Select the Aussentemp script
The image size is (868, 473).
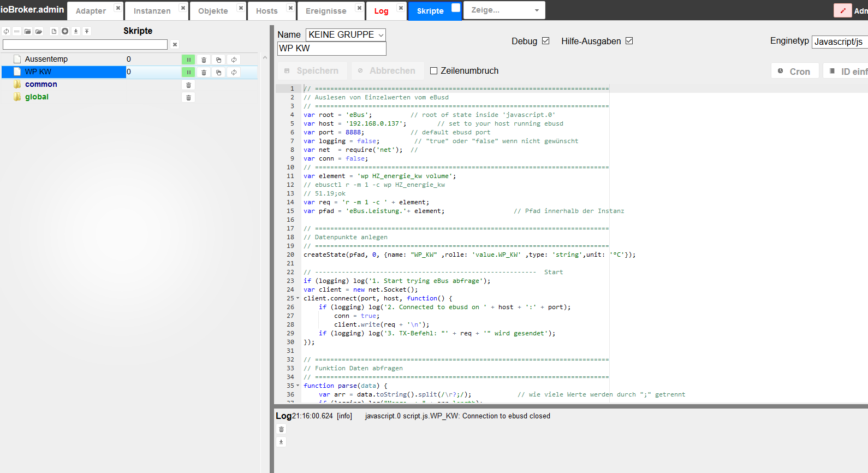coord(46,59)
